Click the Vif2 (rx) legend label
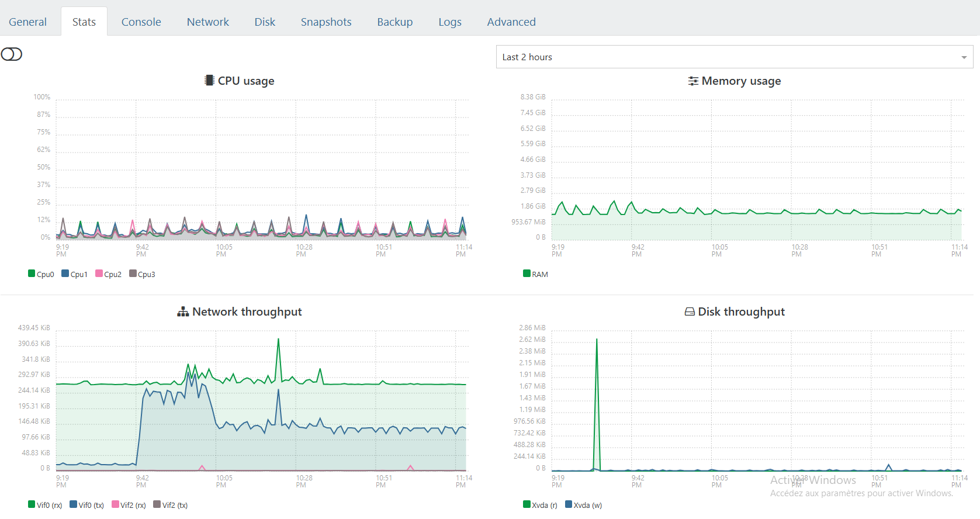This screenshot has width=980, height=519. coord(133,505)
